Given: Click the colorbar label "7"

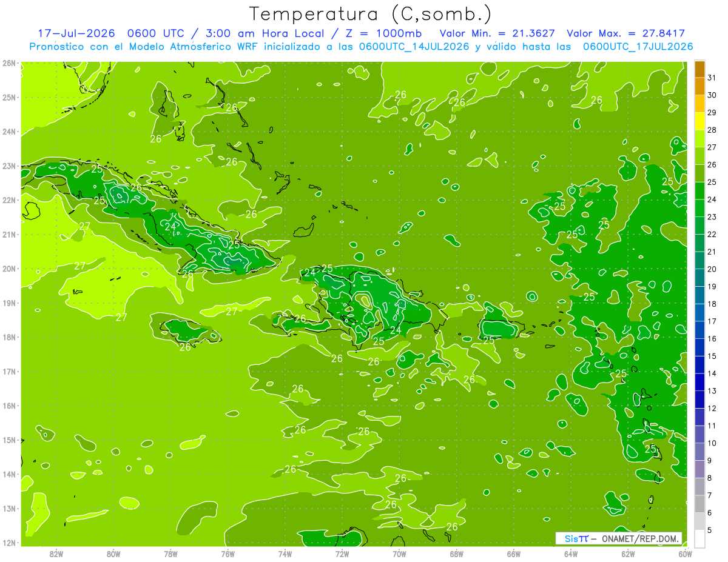Looking at the screenshot, I should (x=710, y=495).
